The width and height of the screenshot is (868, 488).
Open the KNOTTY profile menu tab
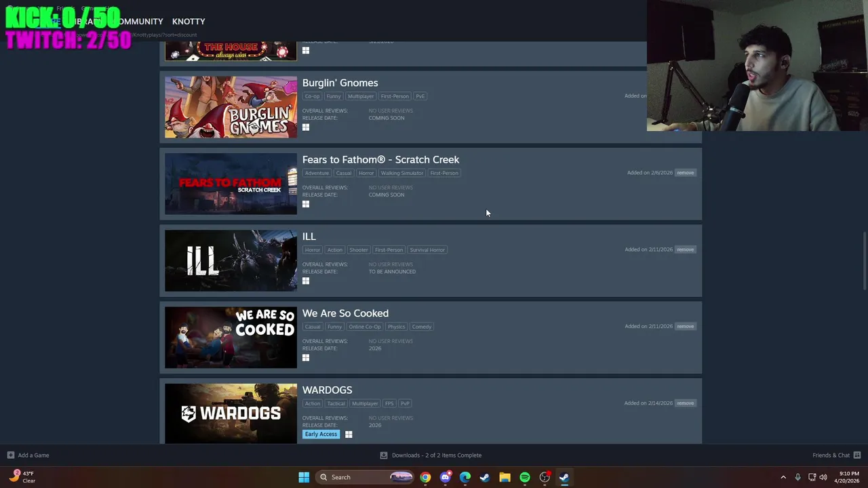[189, 22]
